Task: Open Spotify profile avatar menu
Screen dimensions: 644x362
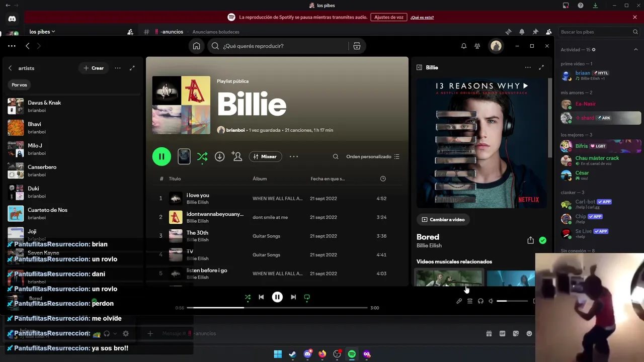Action: (496, 46)
